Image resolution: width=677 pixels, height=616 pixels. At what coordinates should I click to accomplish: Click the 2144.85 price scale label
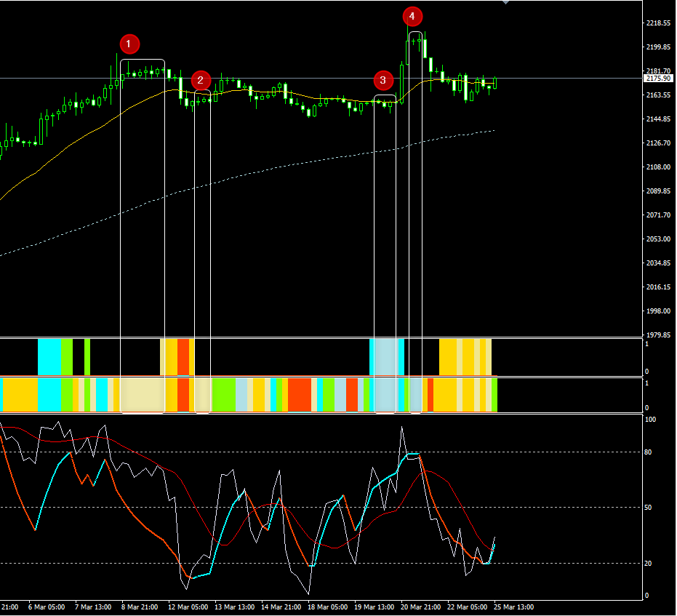(x=658, y=119)
